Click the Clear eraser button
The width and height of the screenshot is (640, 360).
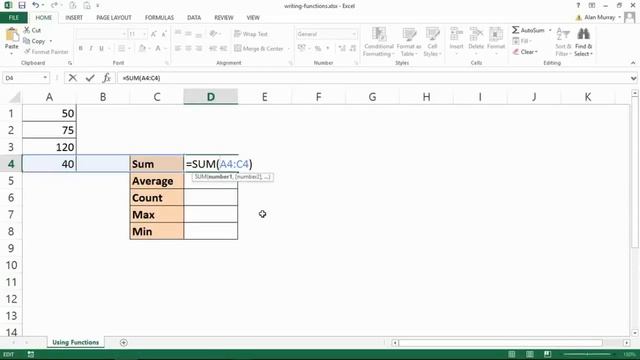(x=525, y=52)
